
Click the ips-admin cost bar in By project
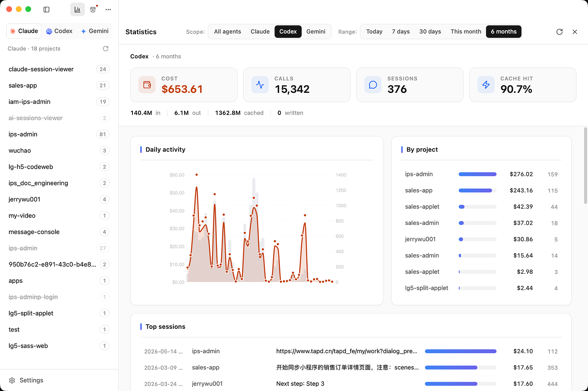click(478, 174)
